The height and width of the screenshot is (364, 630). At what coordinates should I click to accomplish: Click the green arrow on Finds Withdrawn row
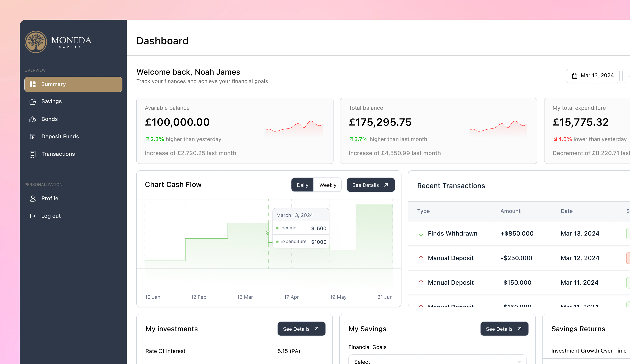421,234
